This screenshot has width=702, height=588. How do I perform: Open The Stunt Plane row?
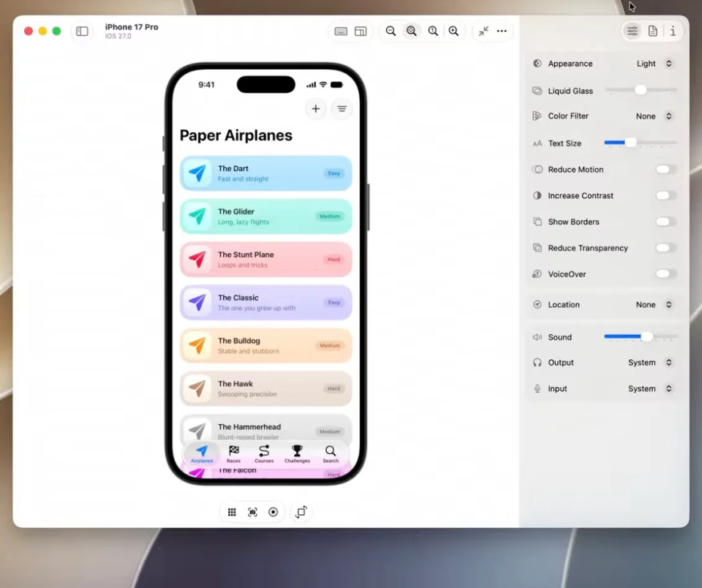(266, 260)
